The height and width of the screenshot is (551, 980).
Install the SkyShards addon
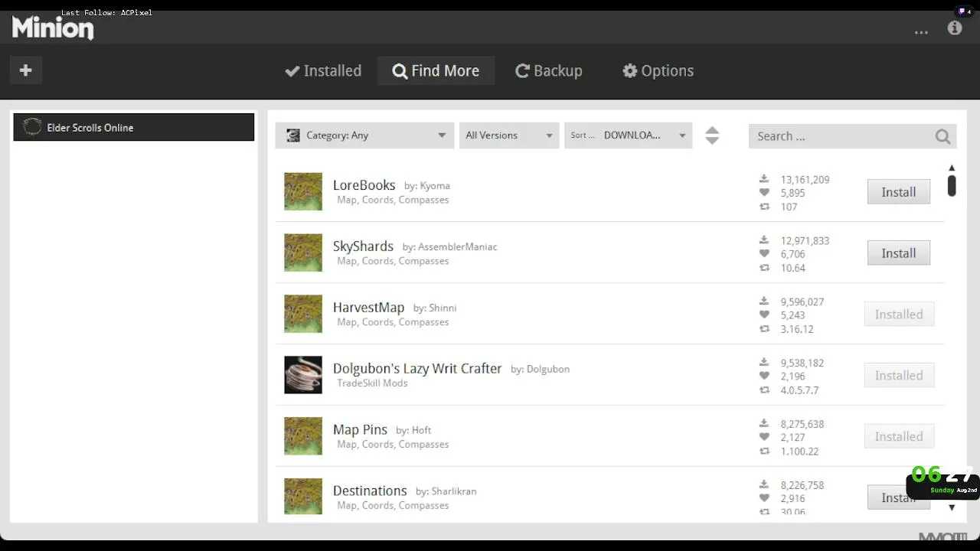tap(899, 253)
